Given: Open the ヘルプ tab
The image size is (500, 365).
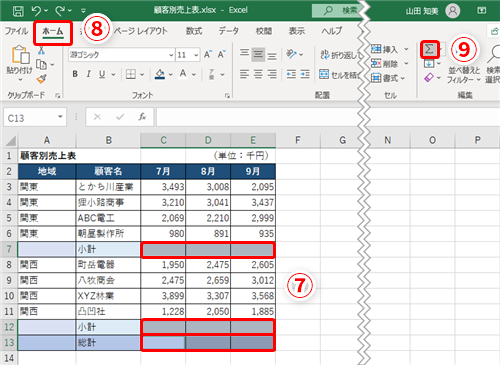Looking at the screenshot, I should 332,31.
